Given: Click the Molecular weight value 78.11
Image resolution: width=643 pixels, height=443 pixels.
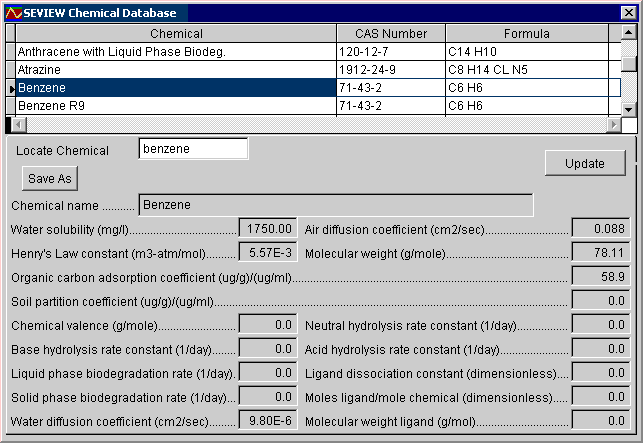Looking at the screenshot, I should click(x=601, y=253).
